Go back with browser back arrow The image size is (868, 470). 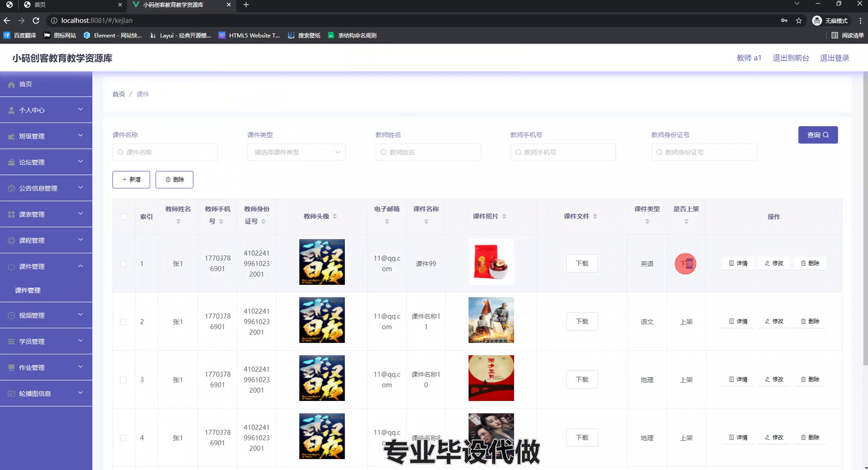coord(7,20)
